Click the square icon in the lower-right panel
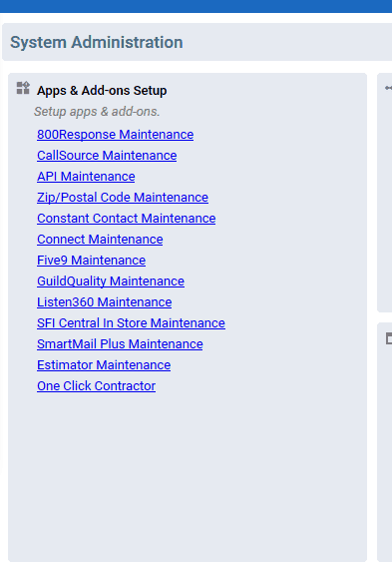The image size is (392, 564). (x=389, y=338)
